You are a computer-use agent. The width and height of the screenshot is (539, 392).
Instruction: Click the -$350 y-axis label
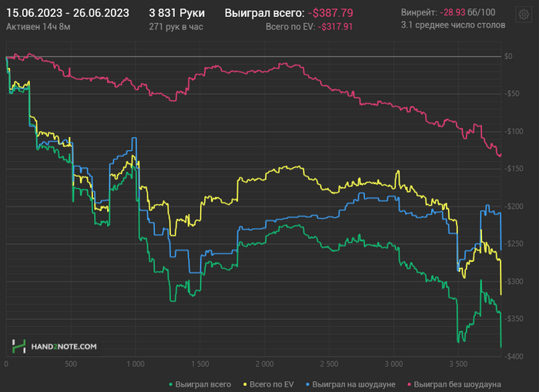tap(514, 318)
